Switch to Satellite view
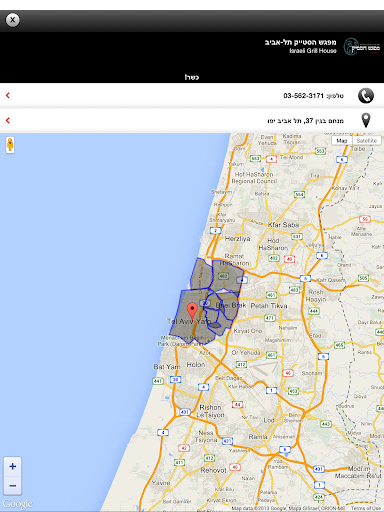Screen dimensions: 384x512 (x=367, y=141)
